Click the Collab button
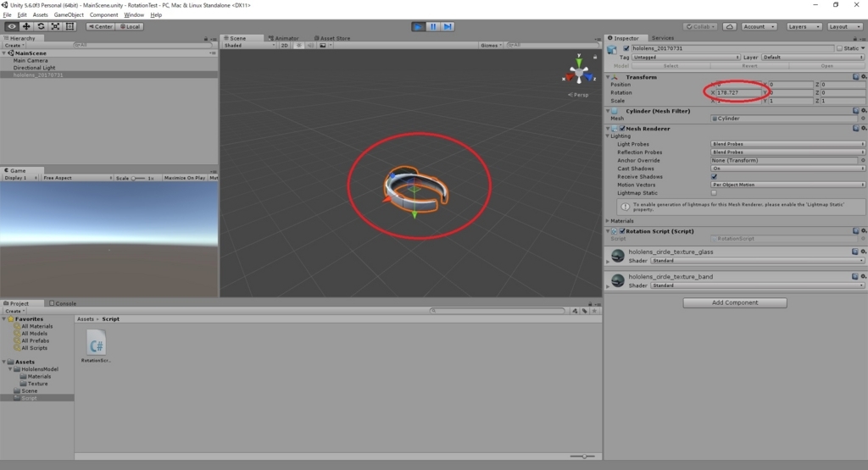The width and height of the screenshot is (868, 470). (x=700, y=26)
